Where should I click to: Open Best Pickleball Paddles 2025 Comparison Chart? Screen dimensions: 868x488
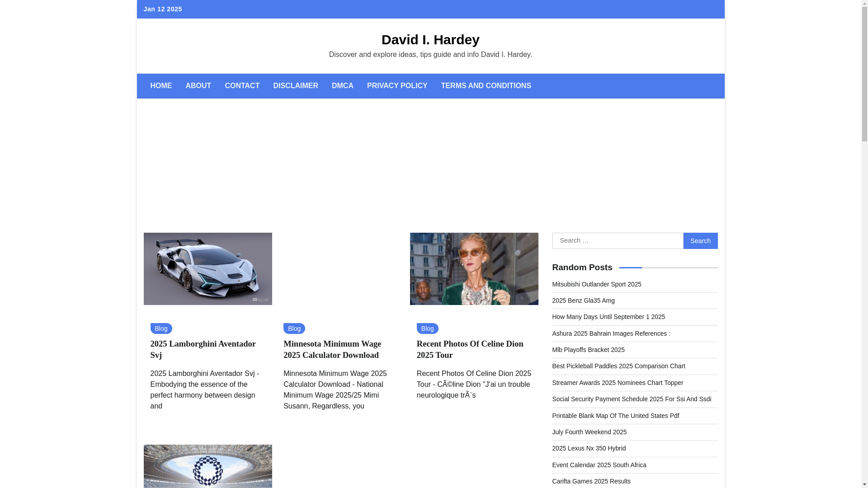(x=618, y=366)
